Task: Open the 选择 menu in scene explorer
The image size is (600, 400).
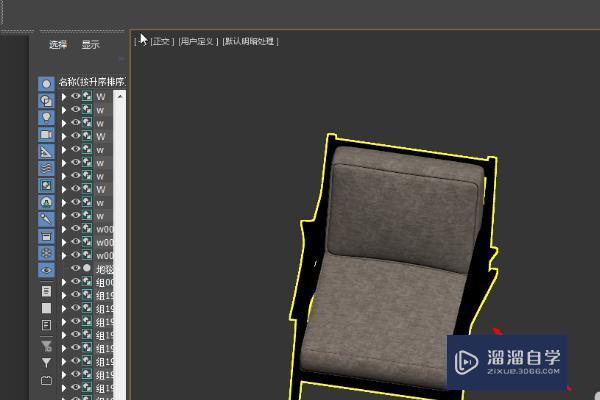Action: 58,44
